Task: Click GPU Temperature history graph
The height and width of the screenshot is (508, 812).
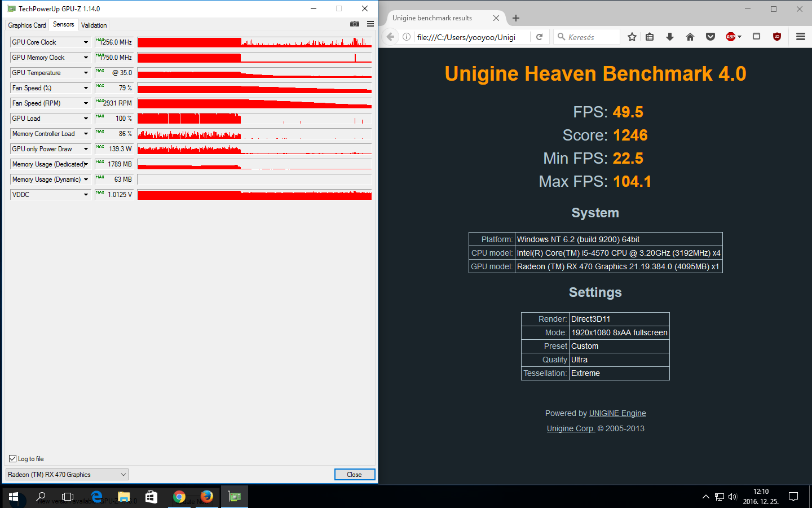Action: [x=254, y=73]
